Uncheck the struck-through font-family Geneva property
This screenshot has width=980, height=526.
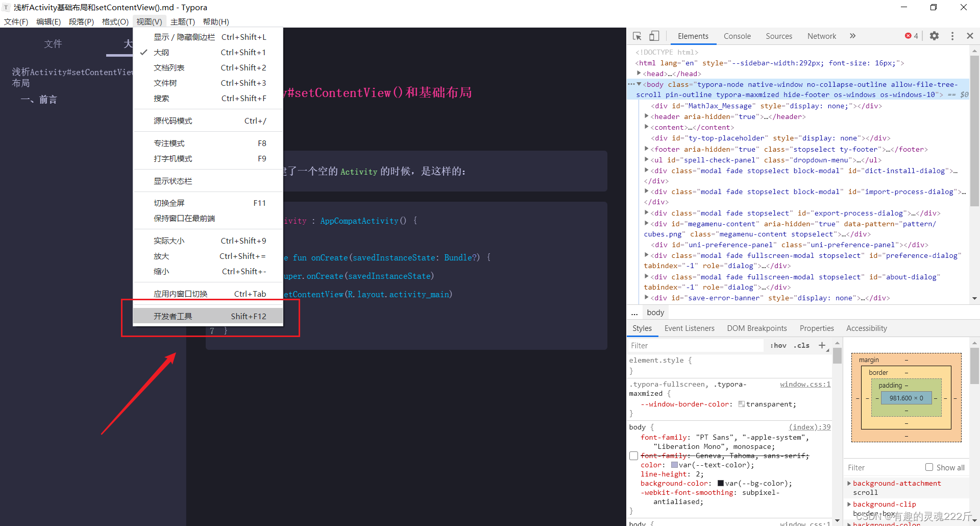[x=633, y=456]
